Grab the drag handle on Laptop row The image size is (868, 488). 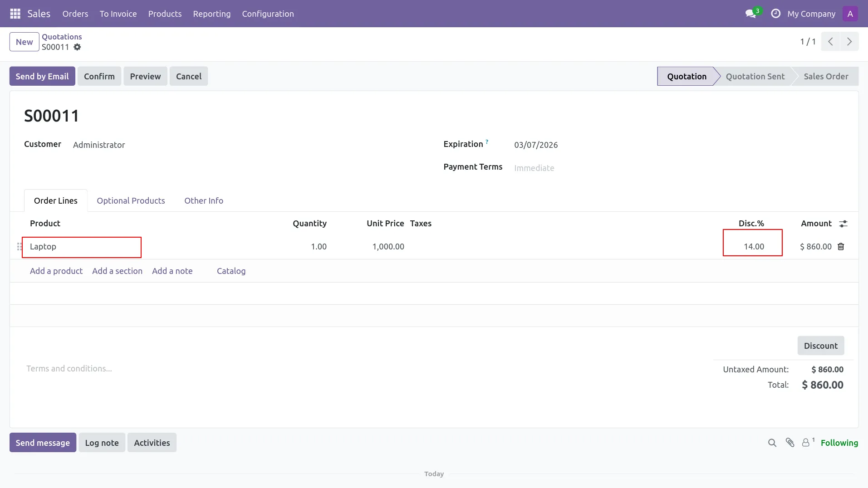point(20,246)
